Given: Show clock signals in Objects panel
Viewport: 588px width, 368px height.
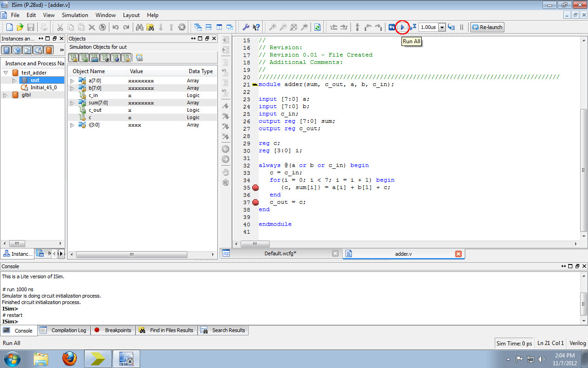Looking at the screenshot, I should (x=115, y=57).
